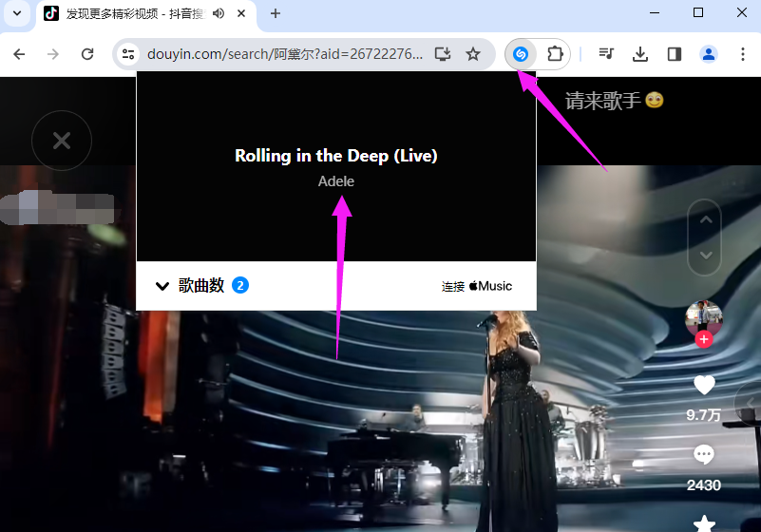This screenshot has height=532, width=761.
Task: View site information icon
Action: click(128, 54)
